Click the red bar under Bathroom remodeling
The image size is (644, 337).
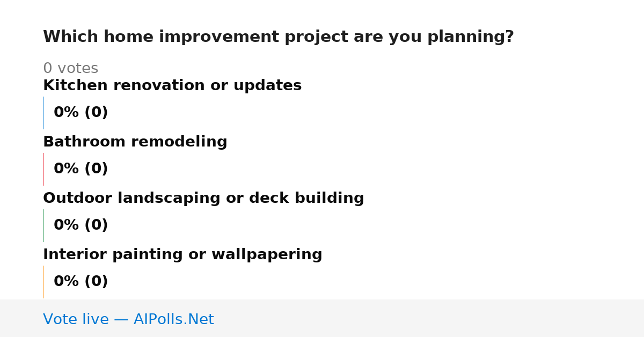point(43,169)
